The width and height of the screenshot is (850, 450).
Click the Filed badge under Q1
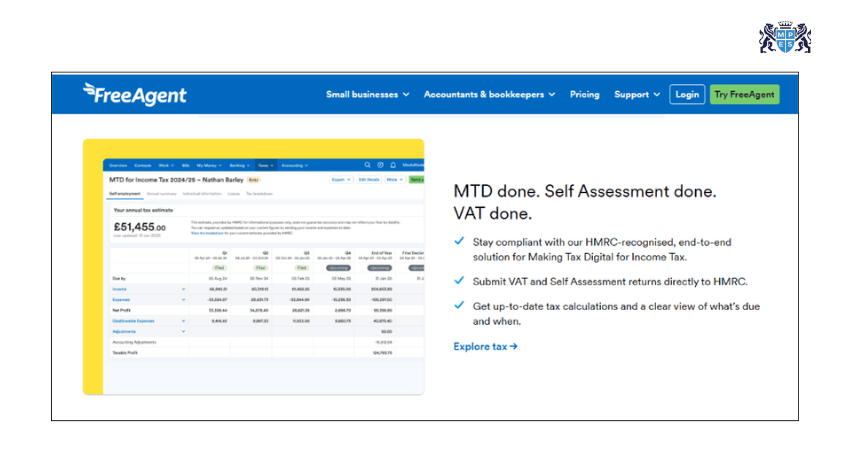pyautogui.click(x=219, y=268)
